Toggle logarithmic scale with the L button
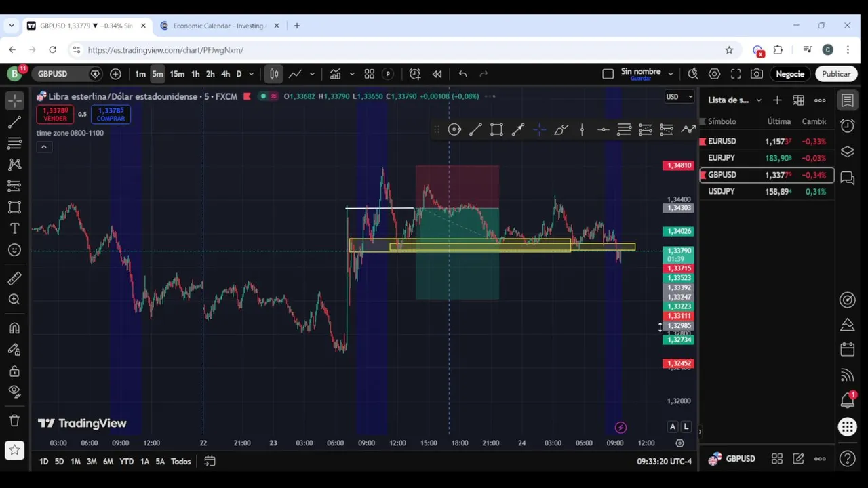Screen dimensions: 868x488 click(686, 426)
